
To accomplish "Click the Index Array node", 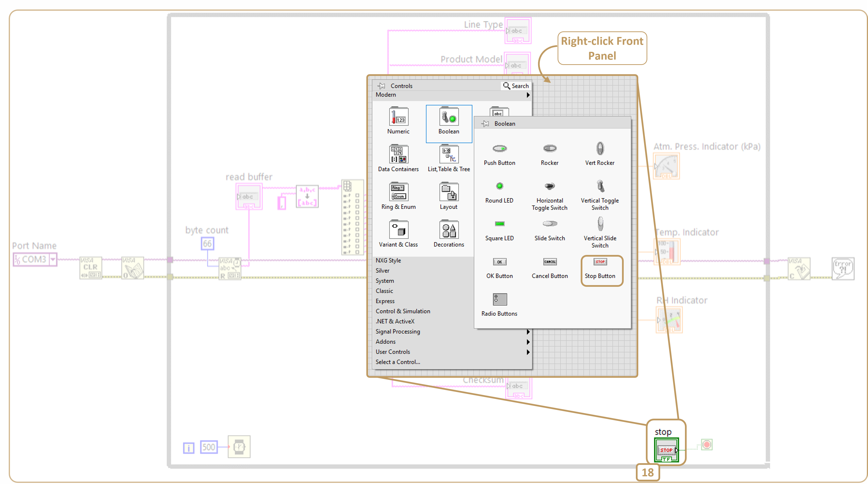I will coord(352,217).
